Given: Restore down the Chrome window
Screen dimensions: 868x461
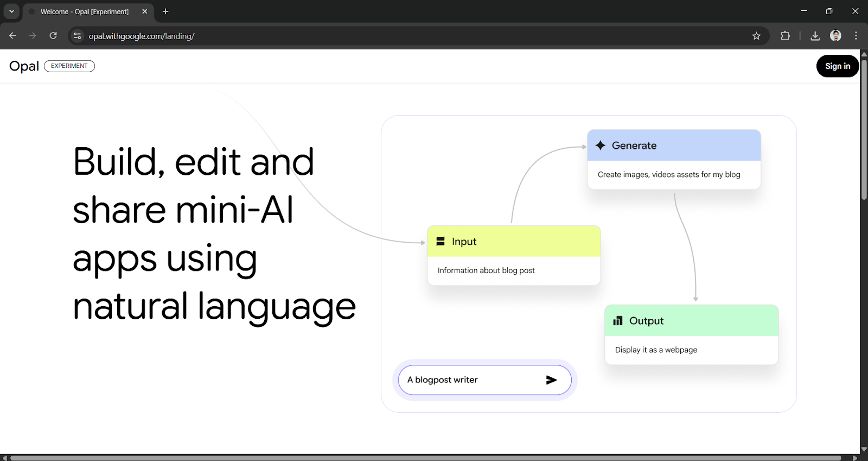Looking at the screenshot, I should [829, 11].
